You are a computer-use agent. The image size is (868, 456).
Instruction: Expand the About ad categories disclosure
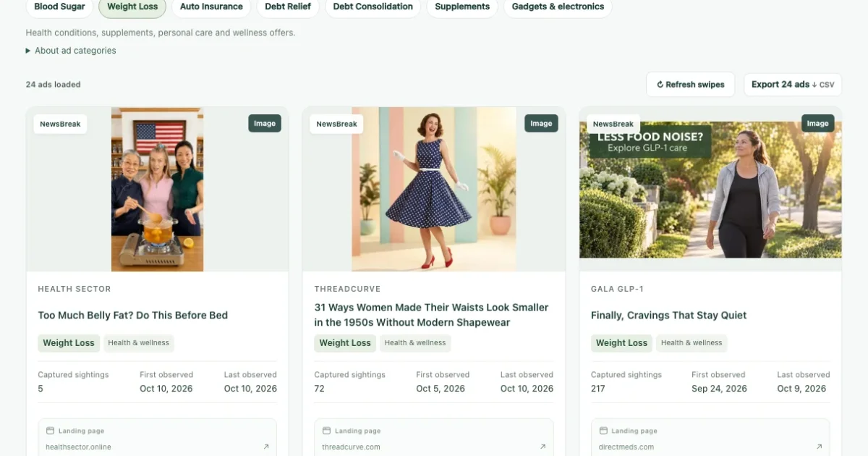71,51
